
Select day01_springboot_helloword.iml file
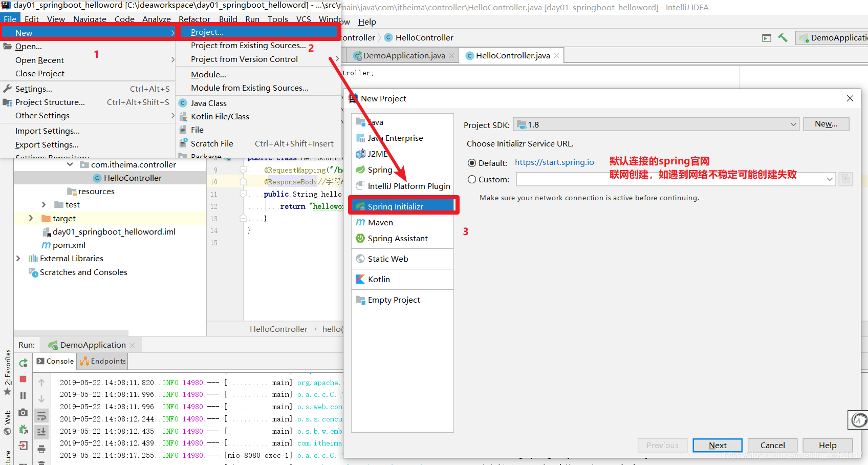point(114,232)
